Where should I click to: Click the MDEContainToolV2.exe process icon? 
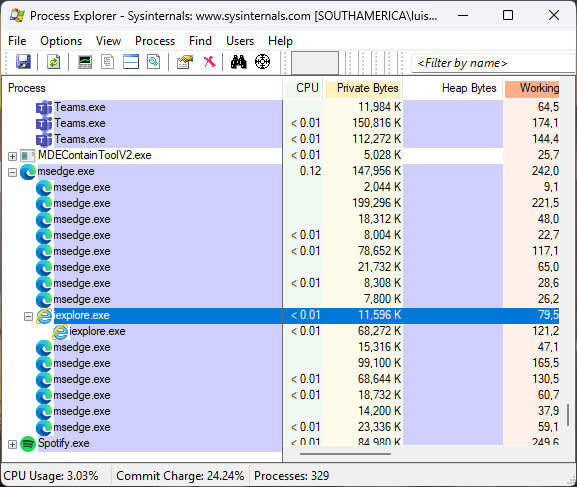(x=28, y=156)
